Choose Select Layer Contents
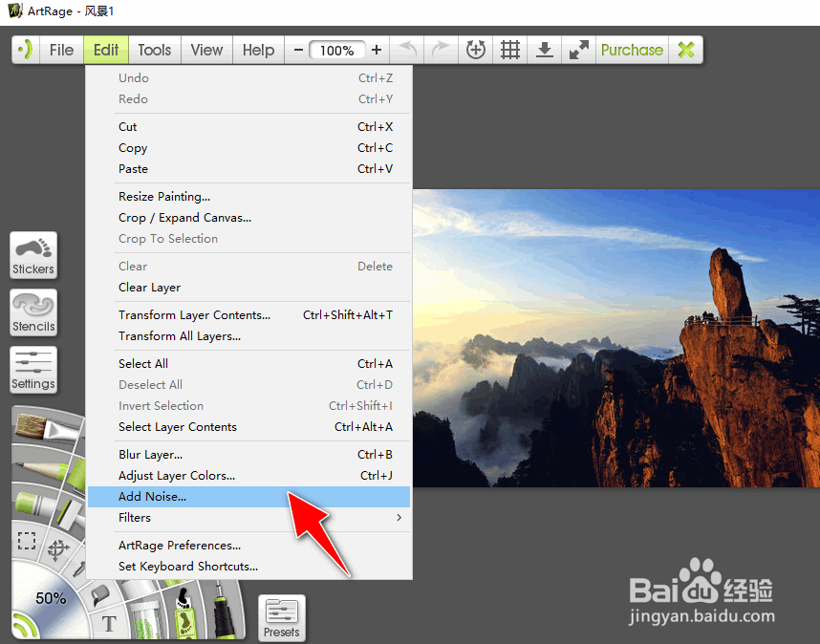Screen dimensions: 820x644 point(248,427)
